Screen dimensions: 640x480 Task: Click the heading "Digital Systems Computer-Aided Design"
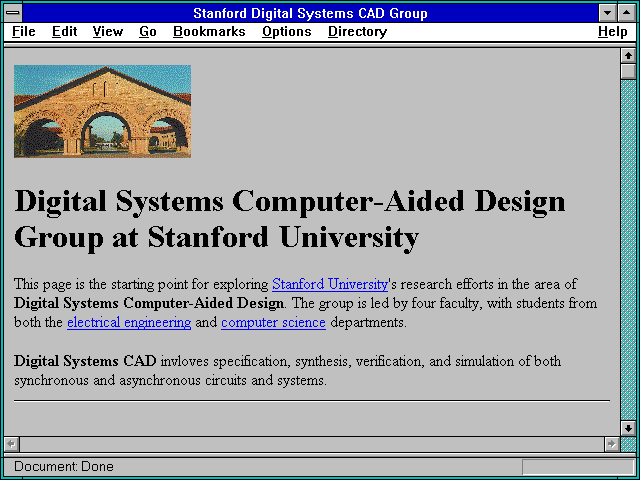pos(290,202)
